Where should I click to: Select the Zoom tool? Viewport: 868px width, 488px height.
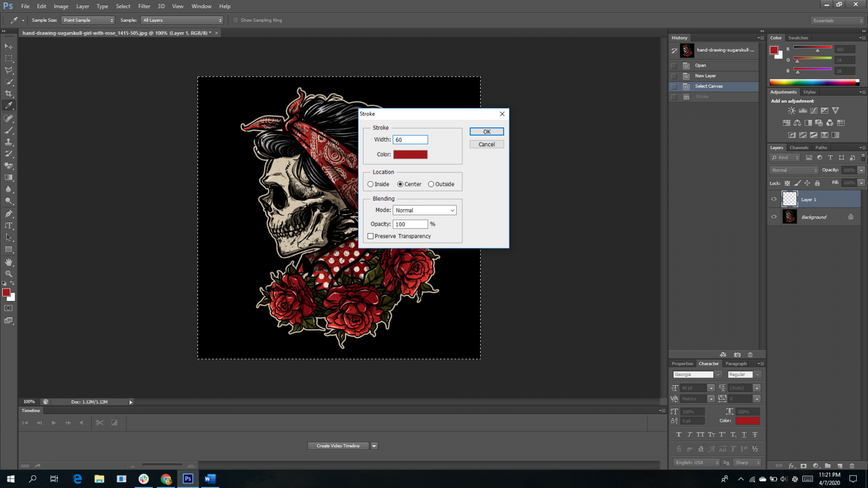click(9, 274)
